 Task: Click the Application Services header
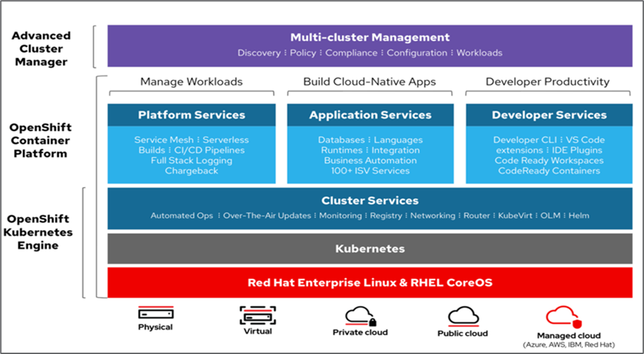coord(370,115)
